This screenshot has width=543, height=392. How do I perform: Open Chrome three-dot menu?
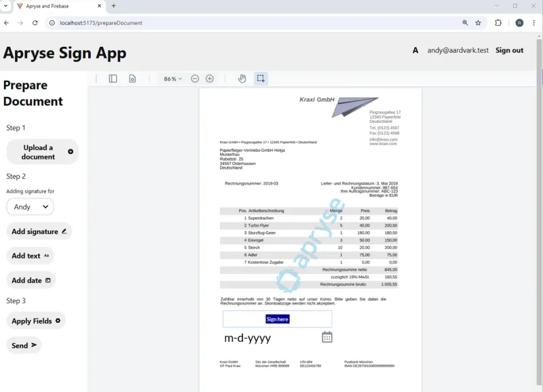[x=533, y=23]
